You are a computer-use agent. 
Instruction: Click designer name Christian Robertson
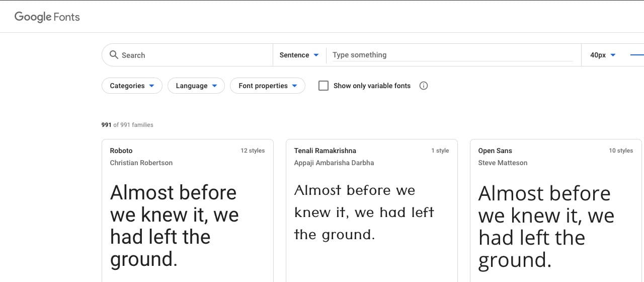(141, 163)
